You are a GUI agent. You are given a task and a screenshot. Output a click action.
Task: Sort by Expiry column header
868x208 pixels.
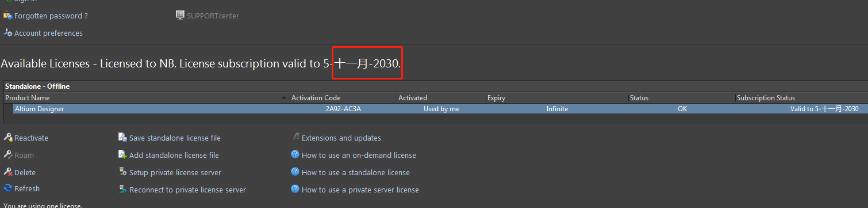[557, 98]
